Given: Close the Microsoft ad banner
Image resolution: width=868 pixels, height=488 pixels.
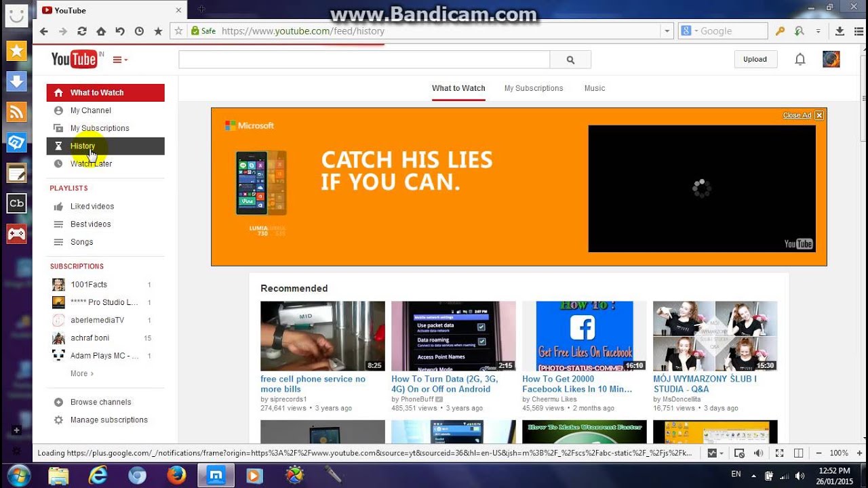Looking at the screenshot, I should [819, 115].
